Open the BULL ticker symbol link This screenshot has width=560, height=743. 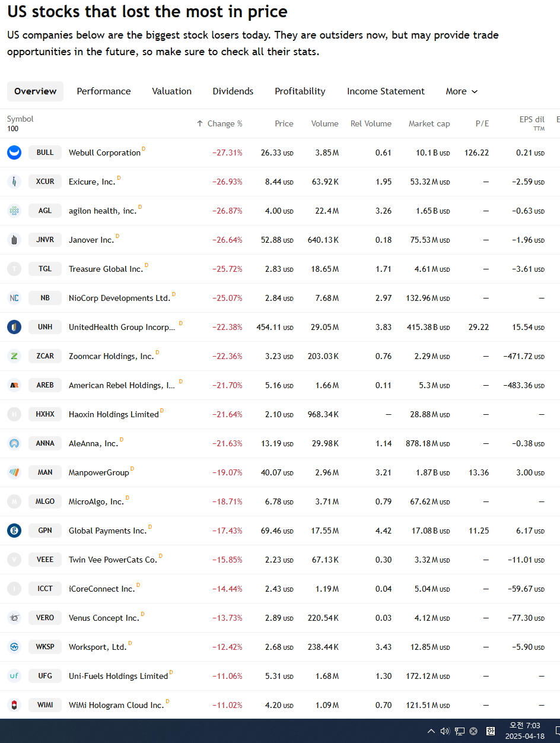tap(45, 153)
